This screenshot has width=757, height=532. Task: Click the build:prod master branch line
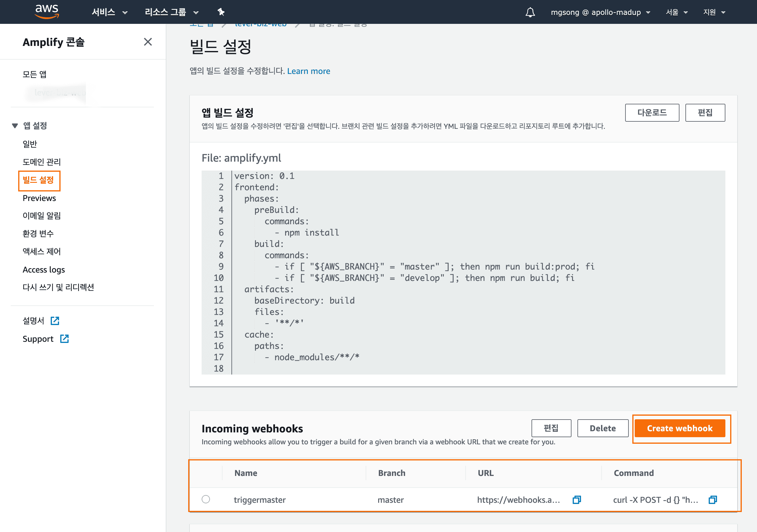(x=434, y=267)
